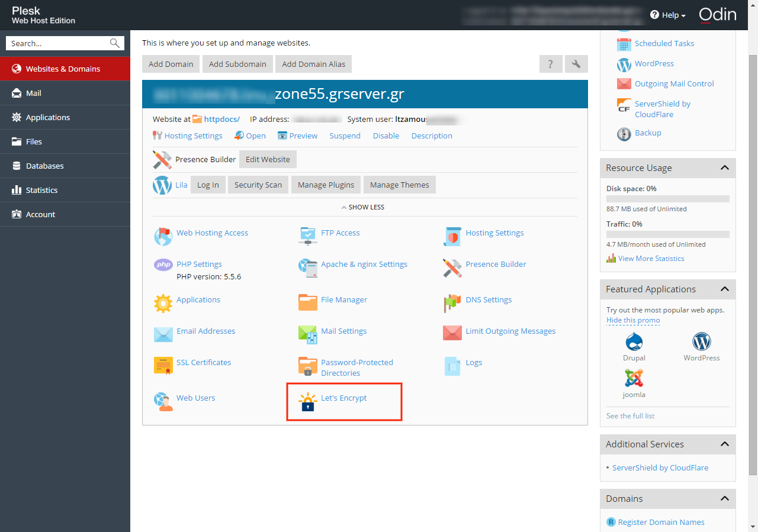Click the ServerShield CloudFlare icon
Viewport: 758px width, 532px height.
(624, 105)
